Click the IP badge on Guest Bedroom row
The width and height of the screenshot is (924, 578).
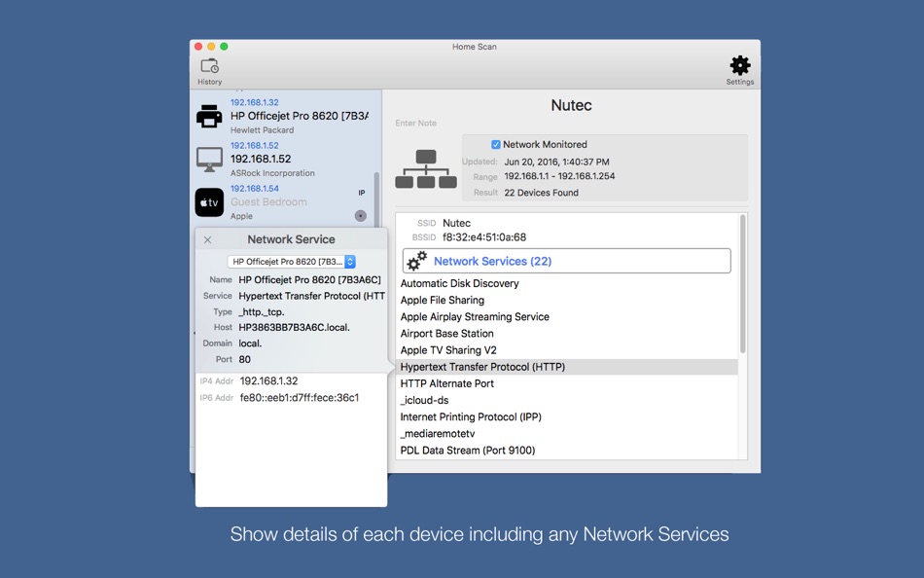(x=361, y=193)
